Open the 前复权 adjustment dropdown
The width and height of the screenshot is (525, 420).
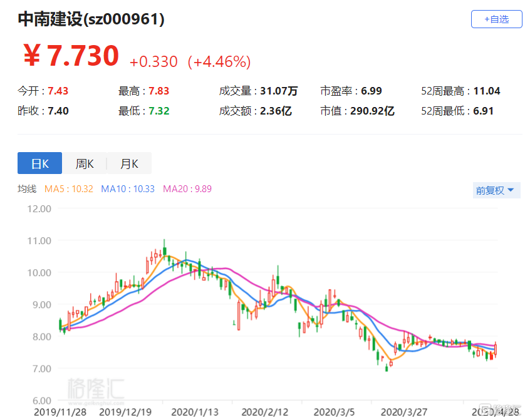496,190
